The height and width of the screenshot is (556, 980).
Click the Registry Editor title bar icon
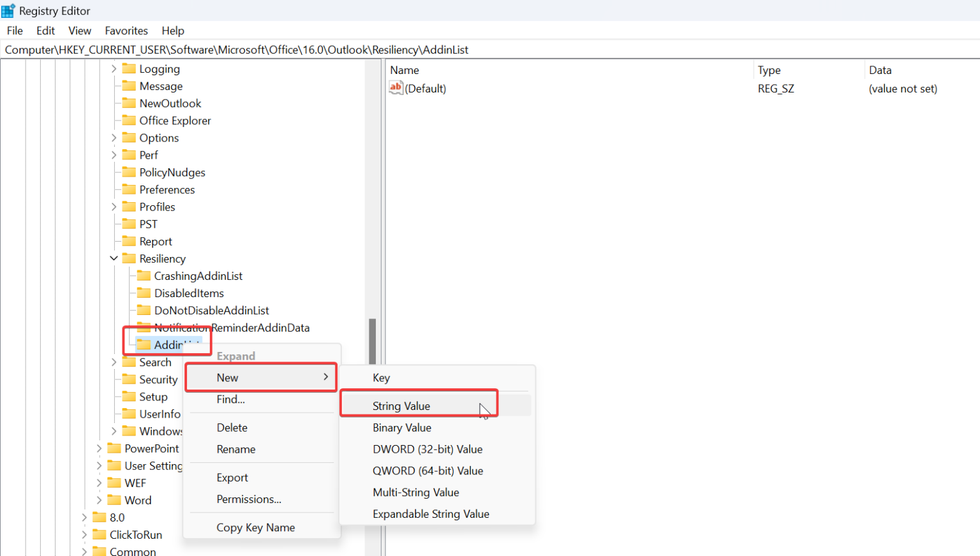coord(8,10)
